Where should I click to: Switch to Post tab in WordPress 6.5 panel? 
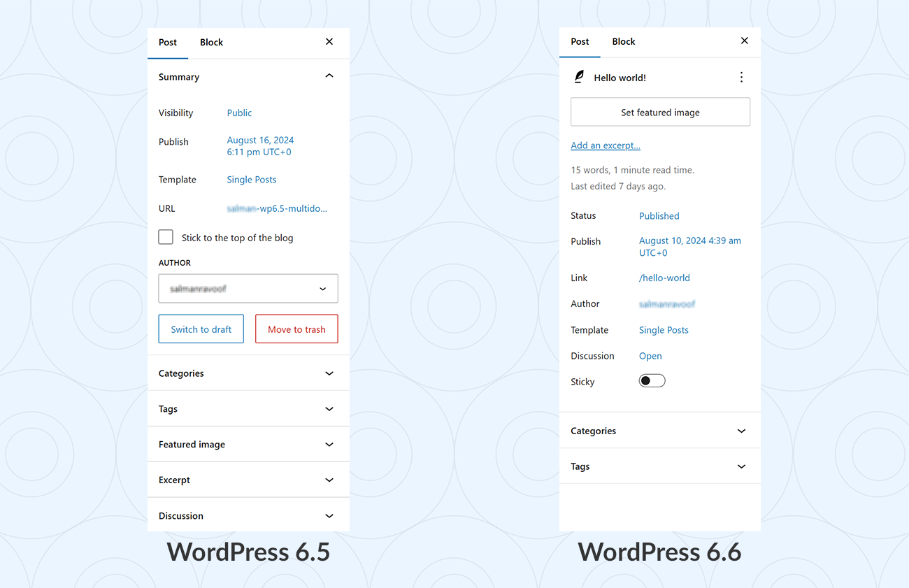168,43
